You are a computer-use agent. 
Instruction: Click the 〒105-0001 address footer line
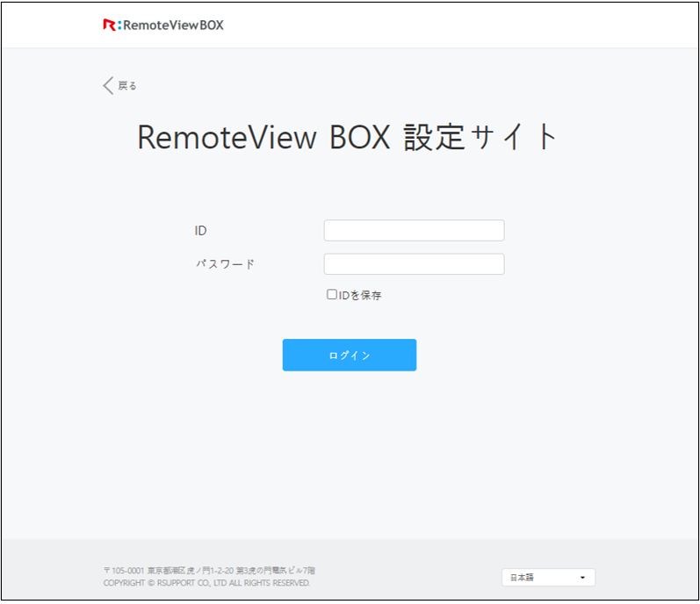[209, 571]
